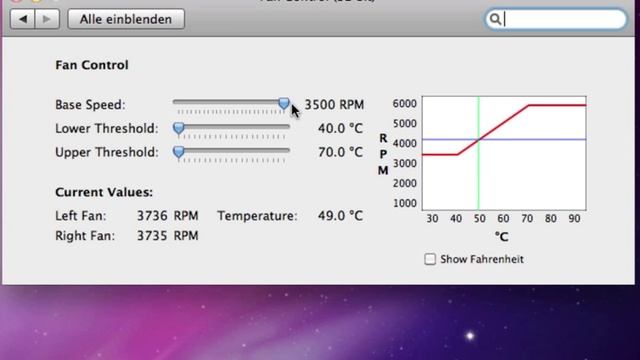
Task: Click the °C axis title under graph
Action: [x=502, y=237]
